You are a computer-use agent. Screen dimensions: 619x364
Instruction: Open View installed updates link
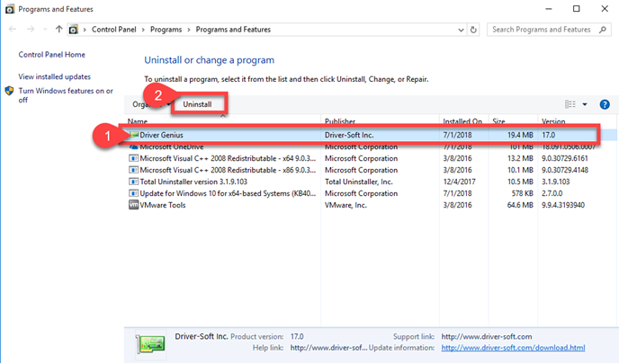coord(55,77)
